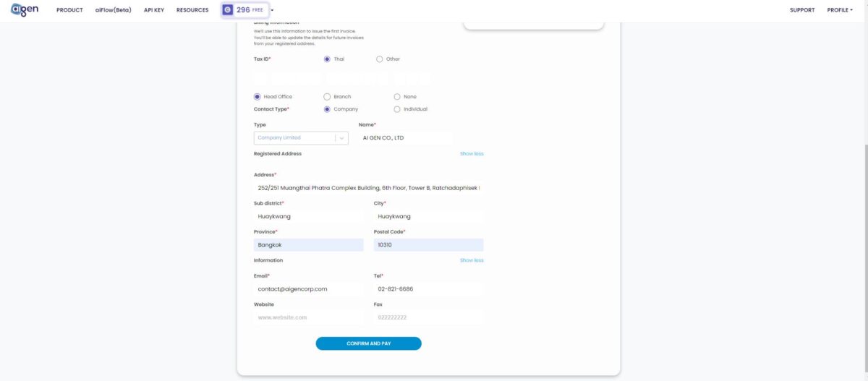The image size is (868, 381).
Task: Click the Email field contact@aigencorp.com
Action: pos(309,289)
